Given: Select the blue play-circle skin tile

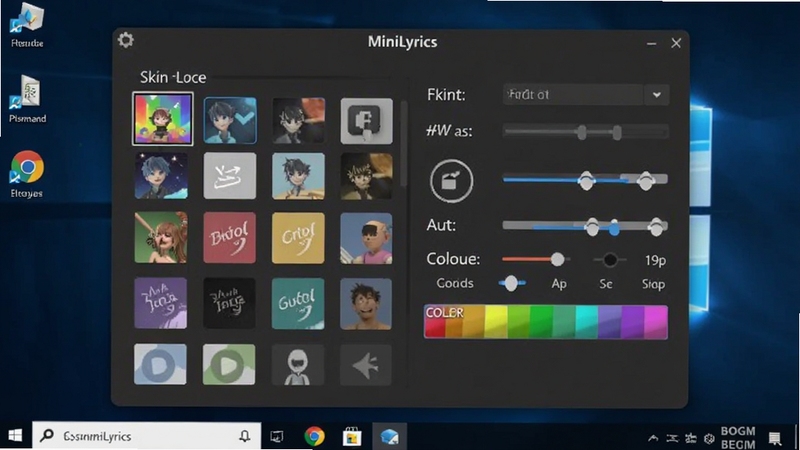Looking at the screenshot, I should click(x=160, y=364).
